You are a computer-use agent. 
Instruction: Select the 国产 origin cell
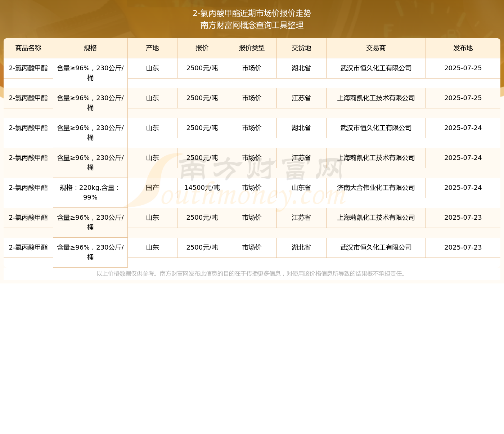coord(153,188)
